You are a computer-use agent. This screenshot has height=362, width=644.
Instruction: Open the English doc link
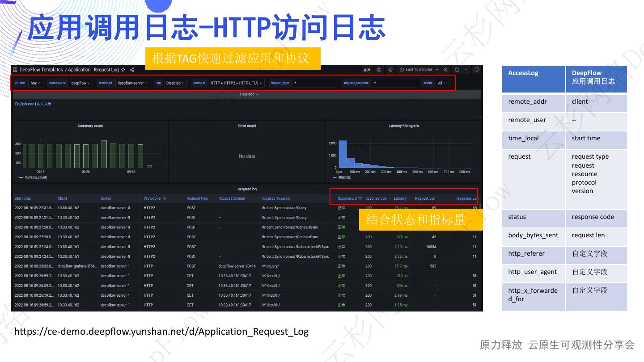pyautogui.click(x=24, y=104)
